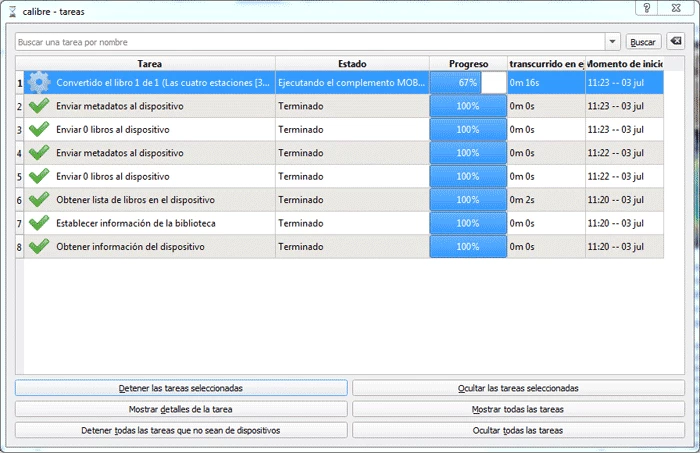Click the green checkmark for Obtener lista de libros

[x=39, y=199]
